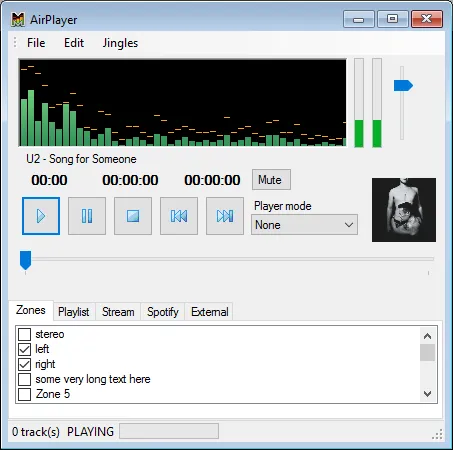Image resolution: width=453 pixels, height=450 pixels.
Task: Stop playback with the Stop button
Action: tap(133, 216)
